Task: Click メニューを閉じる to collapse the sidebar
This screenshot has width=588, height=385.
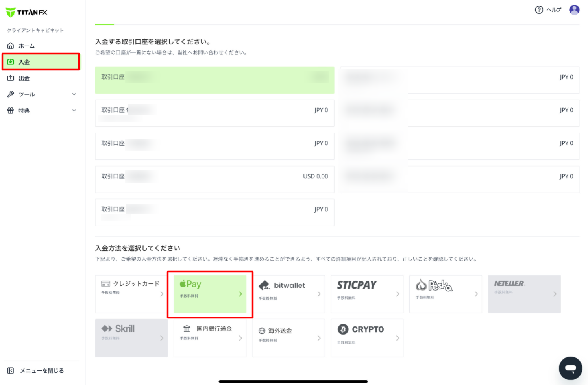Action: pos(37,370)
